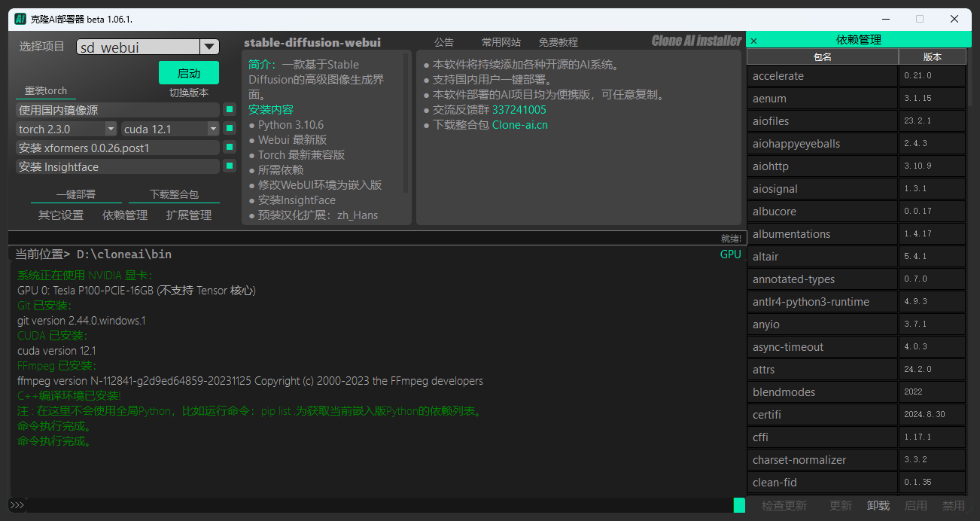
Task: Click version cell 0.21.0
Action: coord(933,76)
